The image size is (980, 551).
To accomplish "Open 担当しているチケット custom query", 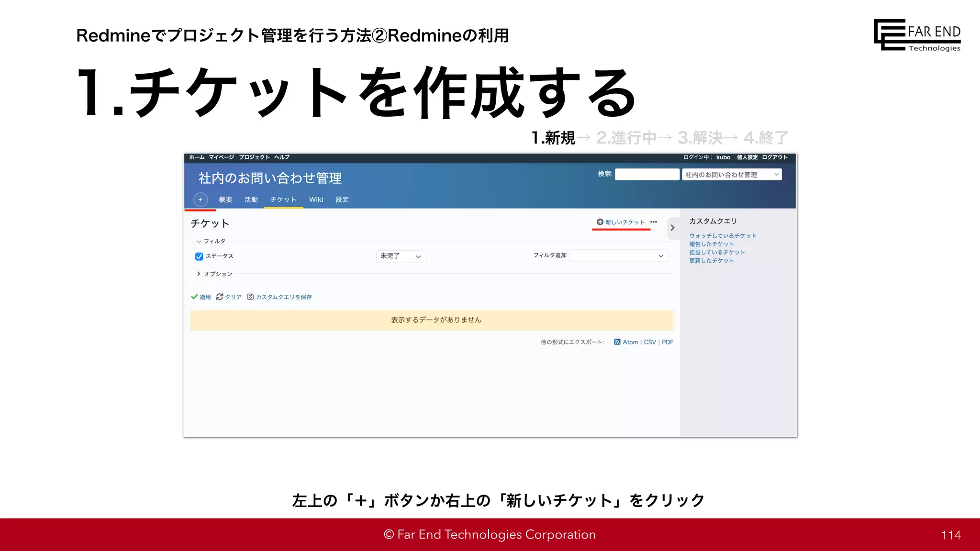I will click(717, 253).
